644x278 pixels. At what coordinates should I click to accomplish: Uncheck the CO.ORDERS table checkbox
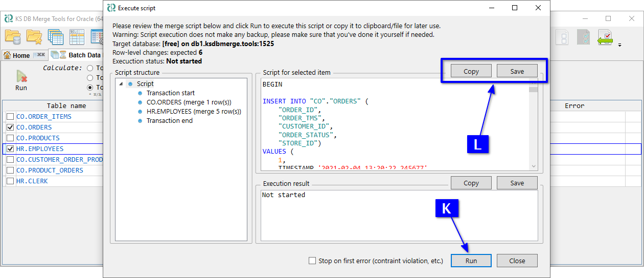10,127
